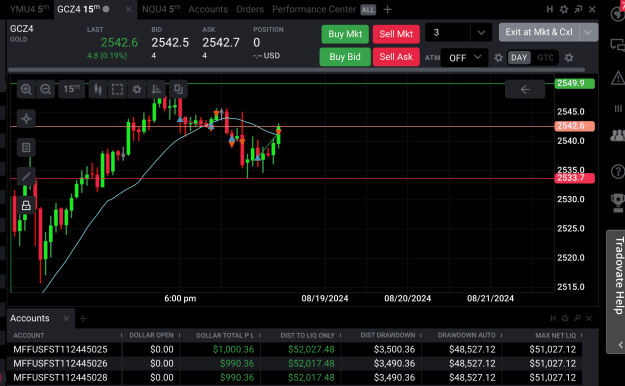Change chart type with the candlestick icon
The image size is (625, 386).
click(98, 89)
